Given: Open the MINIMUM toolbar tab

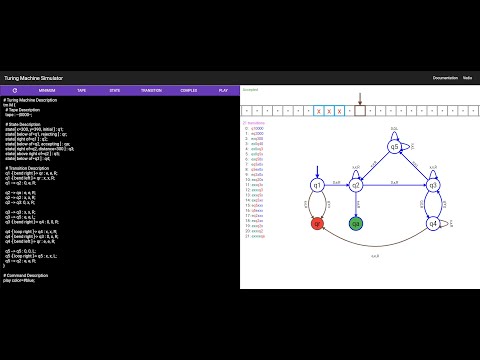Looking at the screenshot, I should 47,90.
